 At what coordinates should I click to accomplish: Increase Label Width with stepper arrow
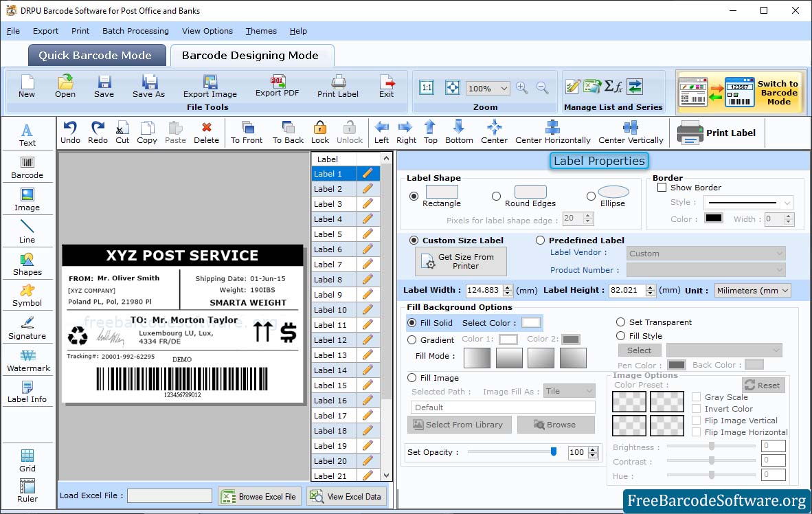(508, 287)
